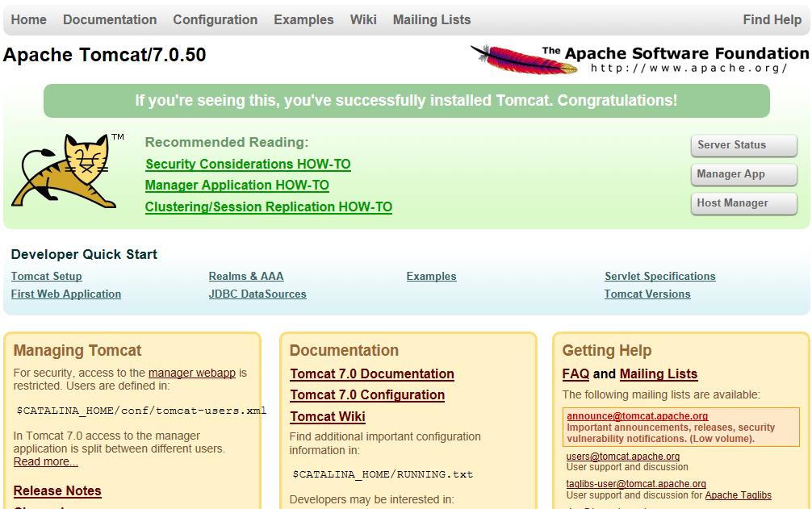Screen dimensions: 812x509
Task: Click the Host Manager button
Action: click(x=743, y=203)
